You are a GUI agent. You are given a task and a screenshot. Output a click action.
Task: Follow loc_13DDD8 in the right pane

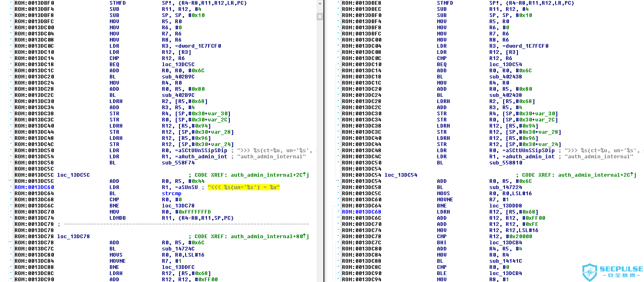pos(505,206)
